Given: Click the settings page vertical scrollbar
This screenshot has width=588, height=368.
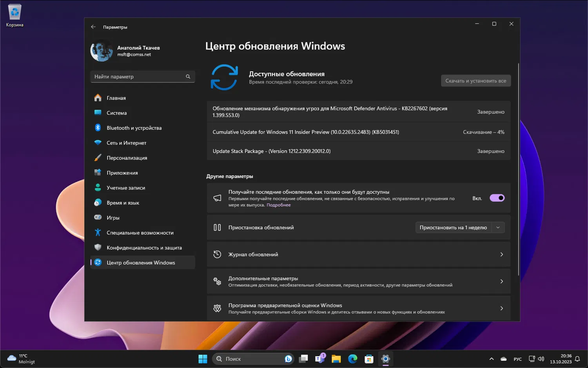Looking at the screenshot, I should pyautogui.click(x=519, y=169).
